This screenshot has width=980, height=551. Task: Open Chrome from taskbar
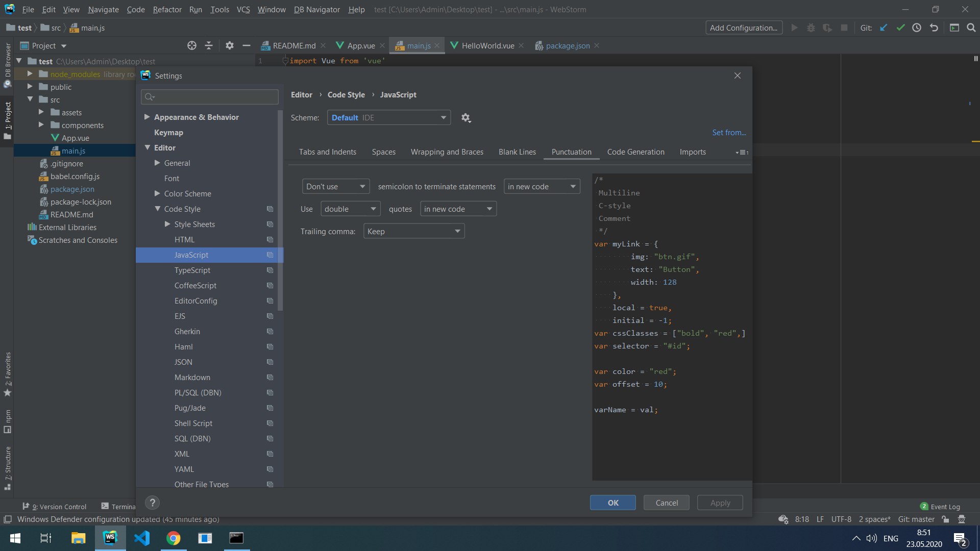(174, 538)
